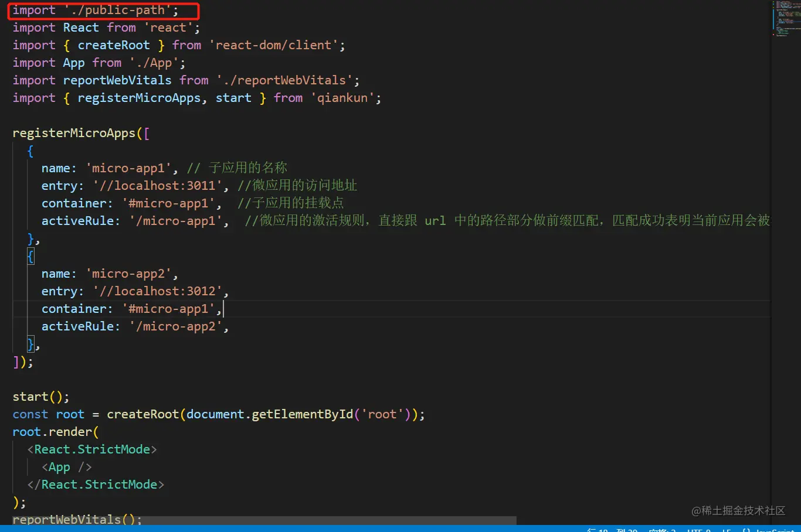The image size is (801, 532).
Task: Click the <App /> JSX element
Action: point(67,467)
